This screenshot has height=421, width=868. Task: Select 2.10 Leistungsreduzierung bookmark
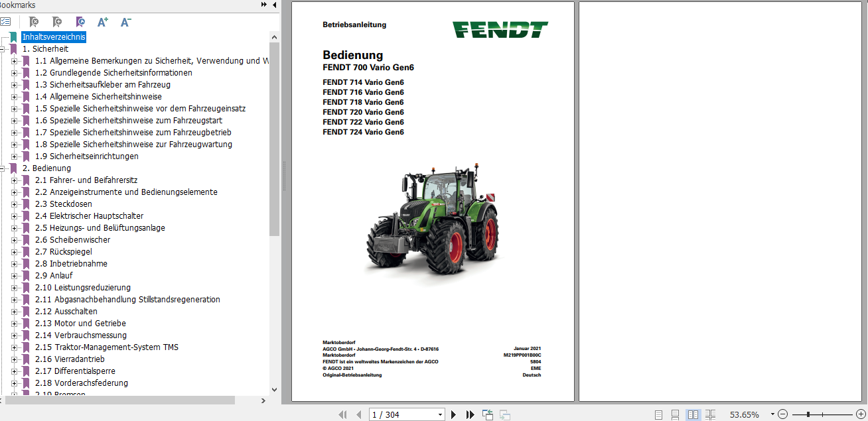83,288
